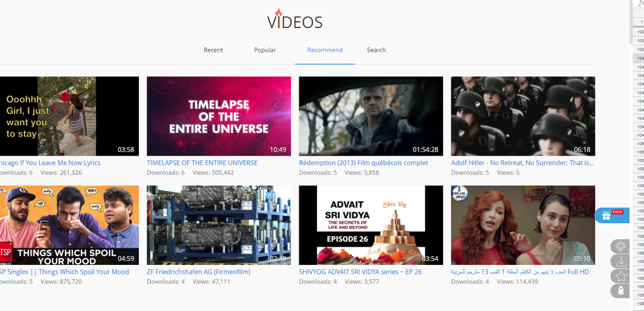
Task: Click the star favorite icon
Action: 620,276
